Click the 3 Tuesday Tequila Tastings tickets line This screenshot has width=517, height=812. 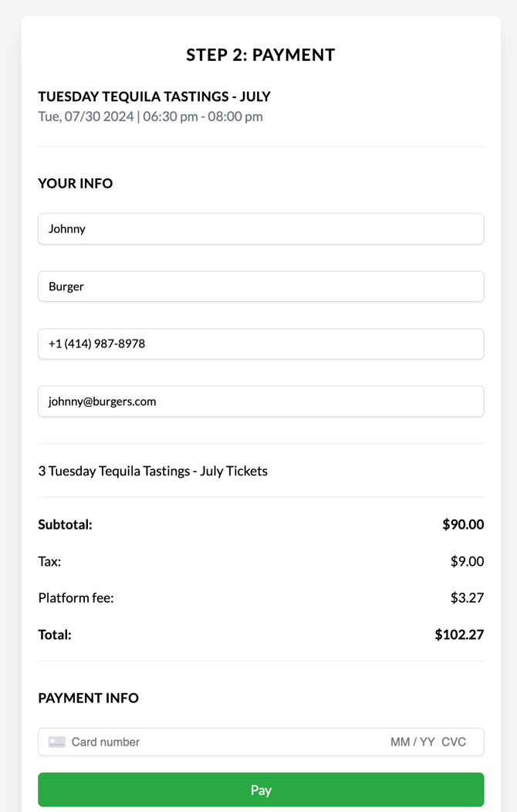pyautogui.click(x=153, y=471)
